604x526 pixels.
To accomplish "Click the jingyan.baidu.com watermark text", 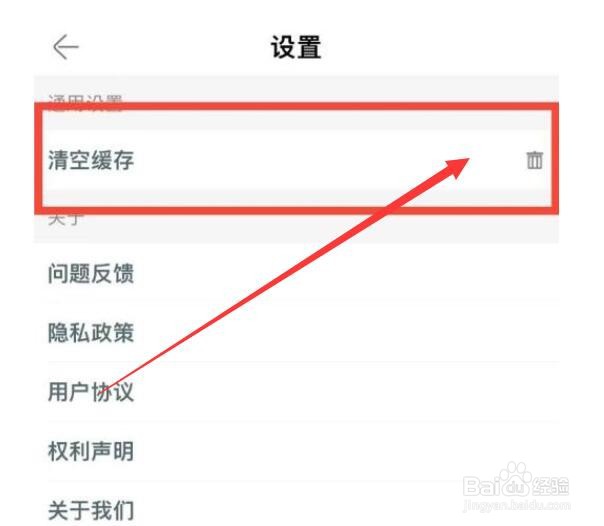I will pyautogui.click(x=517, y=505).
